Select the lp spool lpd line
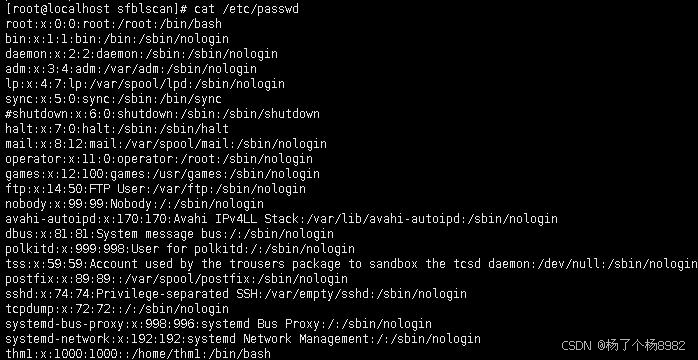Image resolution: width=698 pixels, height=360 pixels. pos(145,84)
